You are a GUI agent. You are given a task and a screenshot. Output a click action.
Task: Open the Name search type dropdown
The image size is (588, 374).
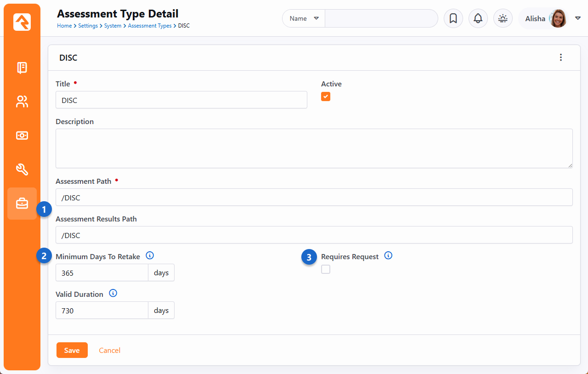(x=304, y=18)
